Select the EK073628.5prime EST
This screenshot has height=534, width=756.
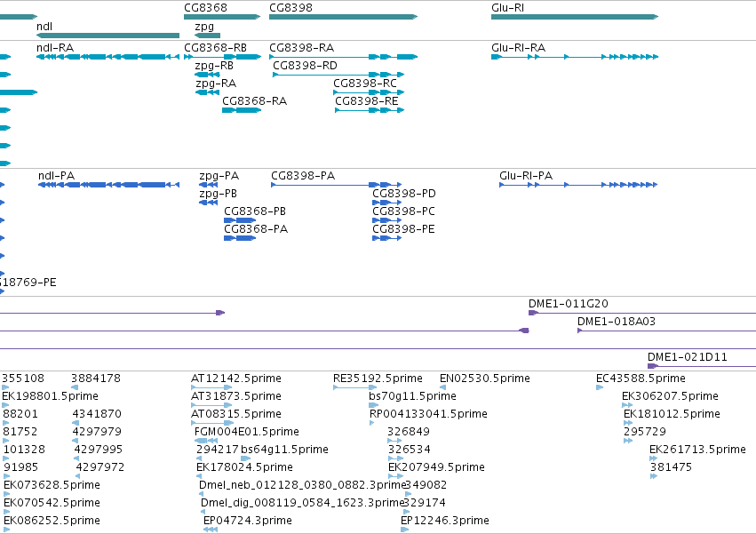pyautogui.click(x=7, y=494)
